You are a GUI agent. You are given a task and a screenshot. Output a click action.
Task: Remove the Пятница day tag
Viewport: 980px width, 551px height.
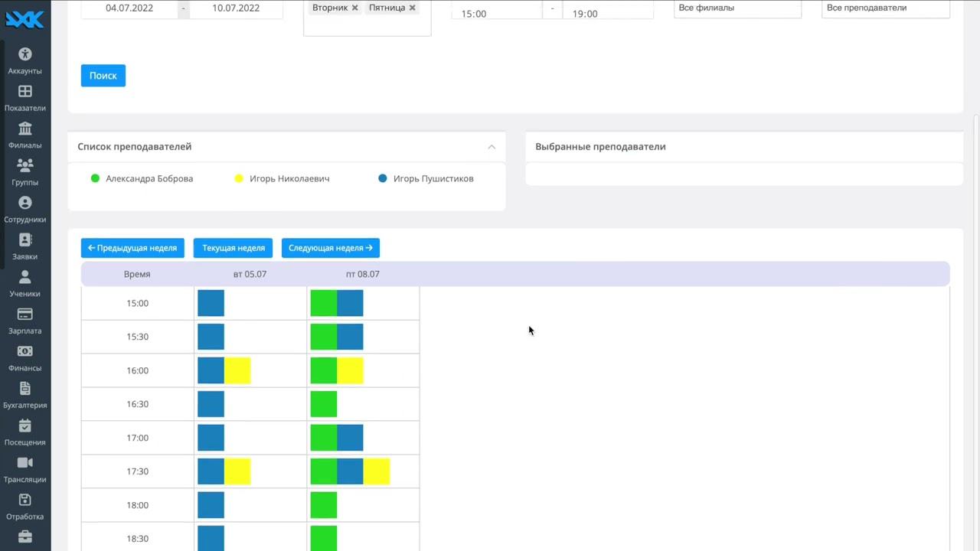412,8
